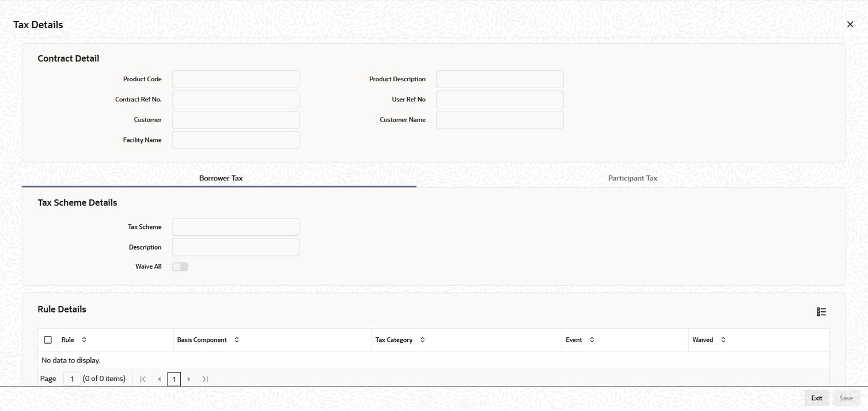Select page 1 in the pagination
Screen dimensions: 868x411
coord(174,379)
